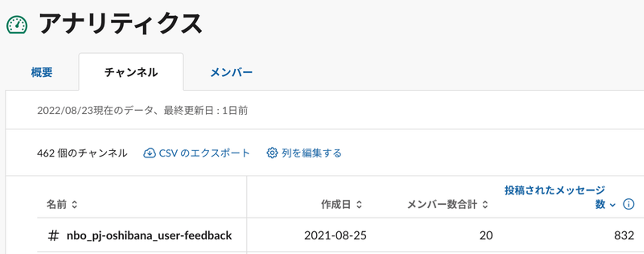The image size is (644, 254).
Task: Click the cloud download icon for CSV
Action: point(149,153)
